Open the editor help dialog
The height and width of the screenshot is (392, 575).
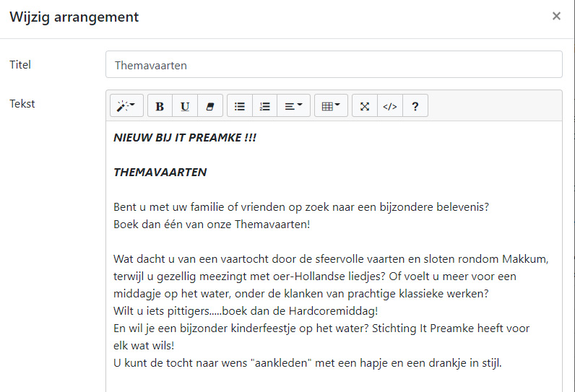[415, 106]
